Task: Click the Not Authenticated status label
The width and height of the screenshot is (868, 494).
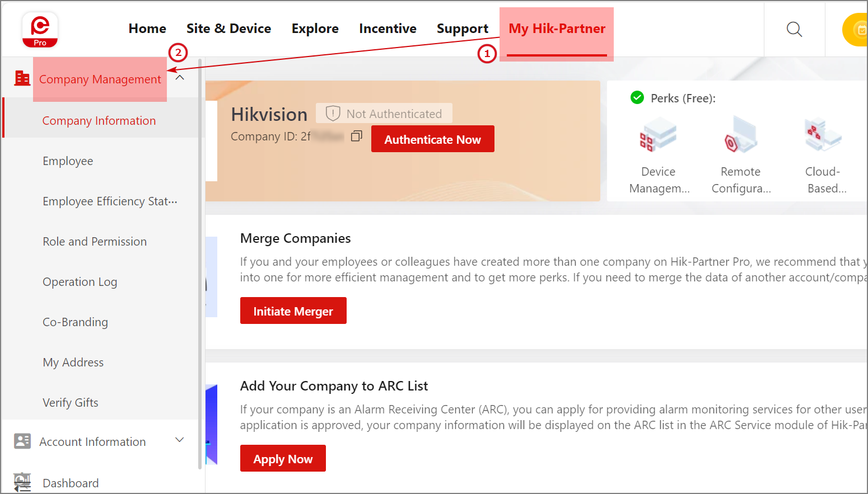Action: click(x=394, y=114)
